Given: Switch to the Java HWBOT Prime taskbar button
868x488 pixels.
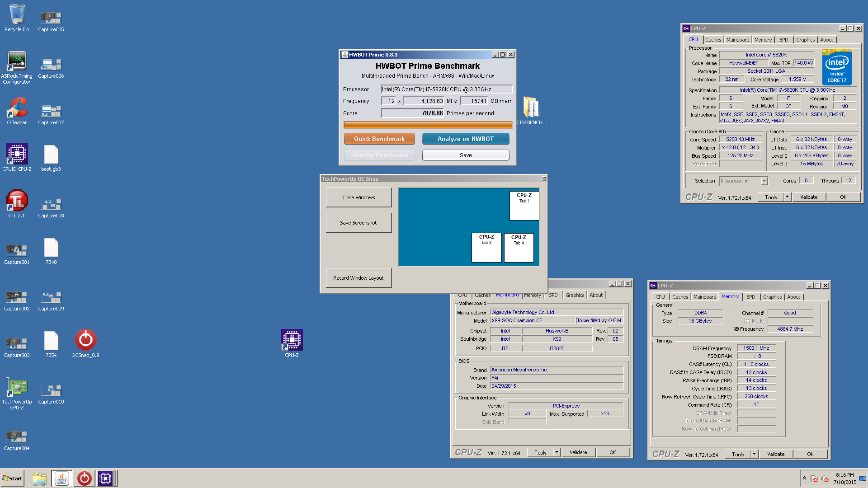Looking at the screenshot, I should (x=62, y=479).
